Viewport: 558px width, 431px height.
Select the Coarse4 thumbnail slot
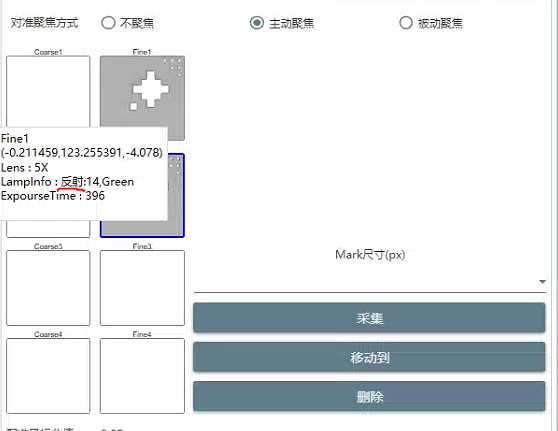tap(48, 376)
